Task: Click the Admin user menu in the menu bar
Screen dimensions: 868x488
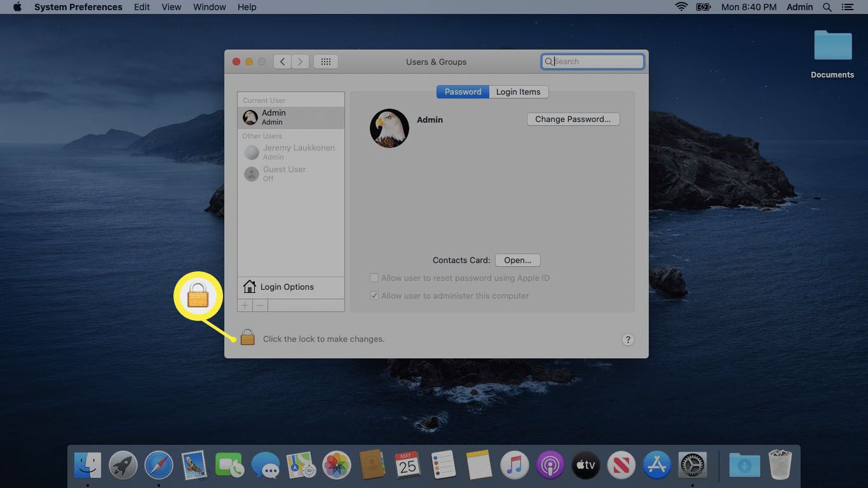Action: [x=799, y=7]
